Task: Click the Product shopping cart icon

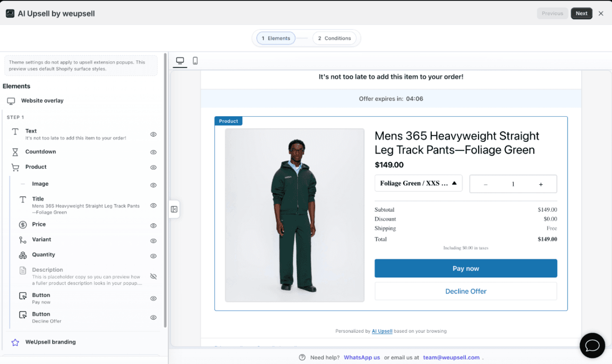Action: tap(15, 167)
